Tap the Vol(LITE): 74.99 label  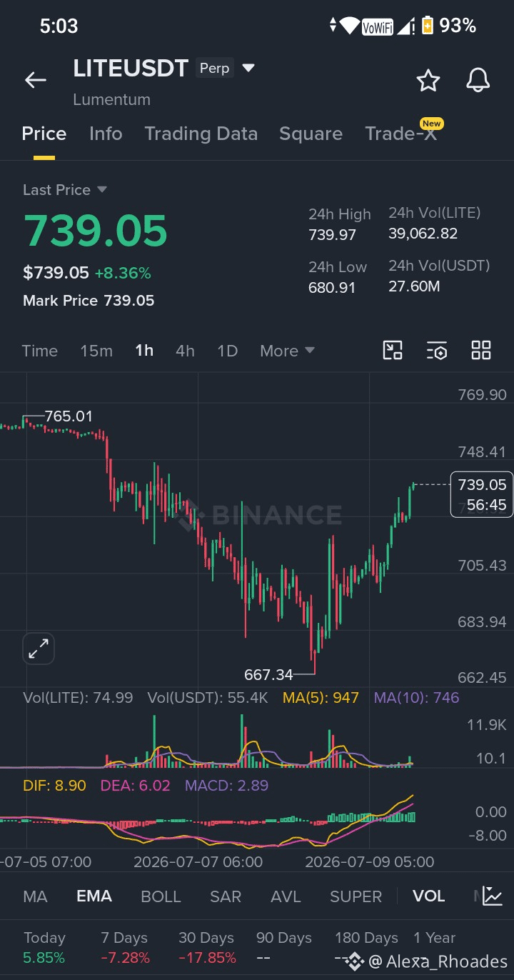[78, 698]
